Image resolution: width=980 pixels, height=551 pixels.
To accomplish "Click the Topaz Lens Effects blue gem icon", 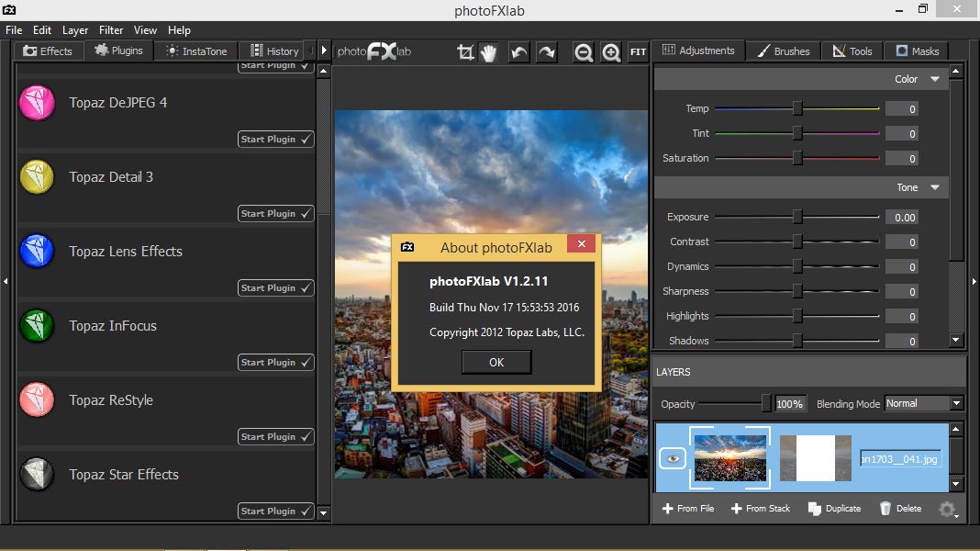I will tap(37, 252).
